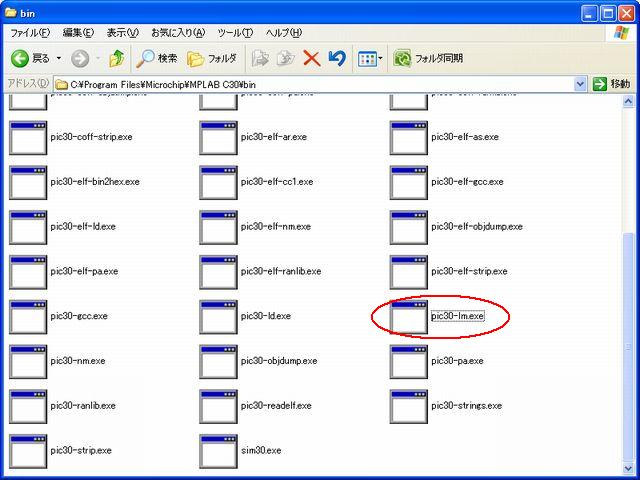Select file name pic30-readelf.exe
The width and height of the screenshot is (640, 480).
(x=276, y=406)
